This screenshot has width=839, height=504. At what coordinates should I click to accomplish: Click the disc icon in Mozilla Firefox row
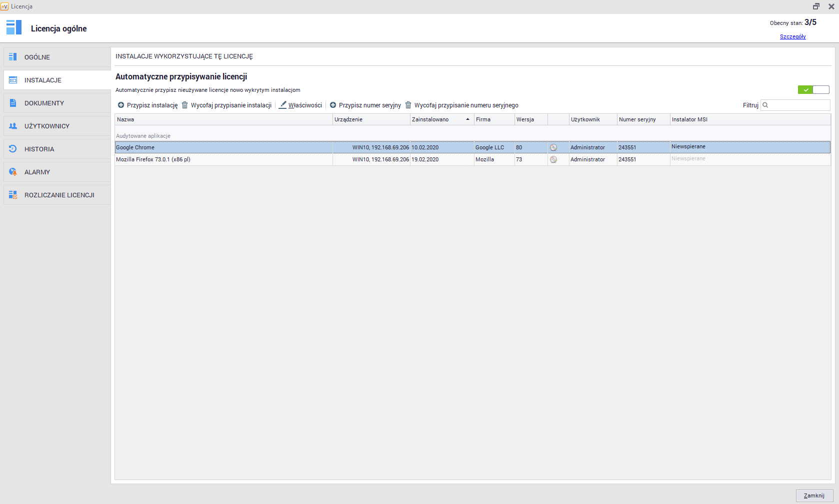pos(553,160)
